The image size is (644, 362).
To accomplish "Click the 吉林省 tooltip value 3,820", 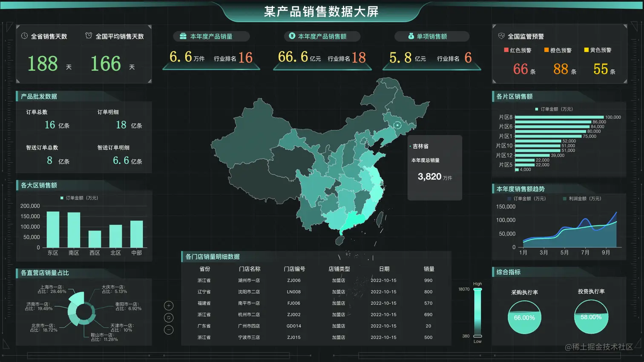I will pyautogui.click(x=429, y=177).
